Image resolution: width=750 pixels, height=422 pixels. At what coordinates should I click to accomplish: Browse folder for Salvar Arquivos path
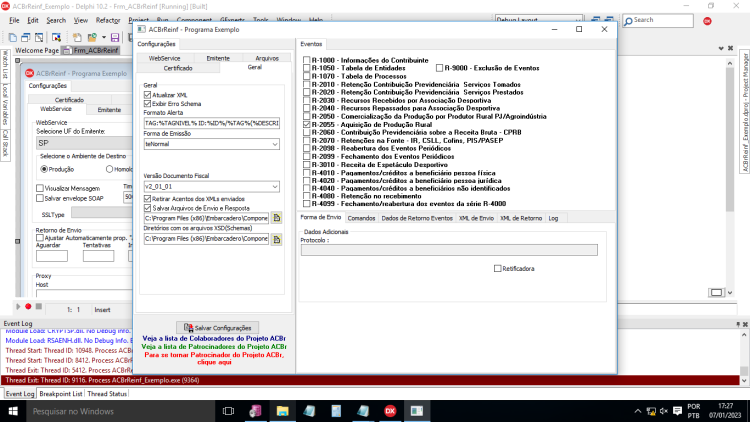coord(276,218)
